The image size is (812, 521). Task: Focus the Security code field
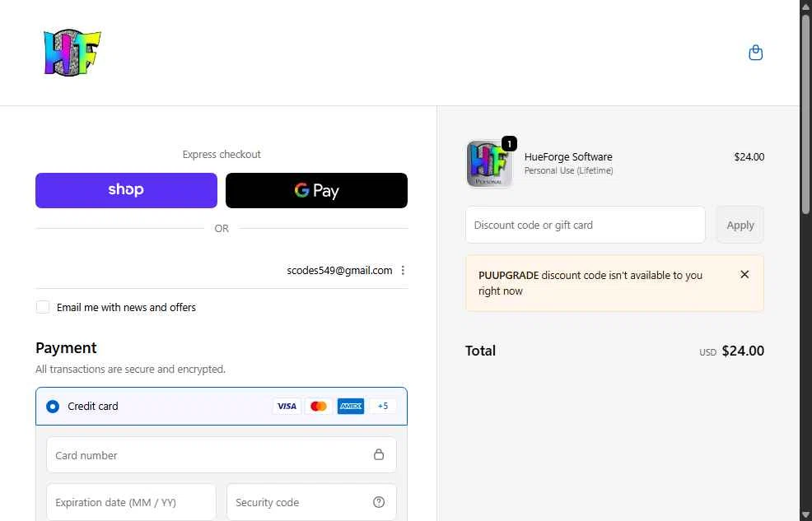(312, 502)
